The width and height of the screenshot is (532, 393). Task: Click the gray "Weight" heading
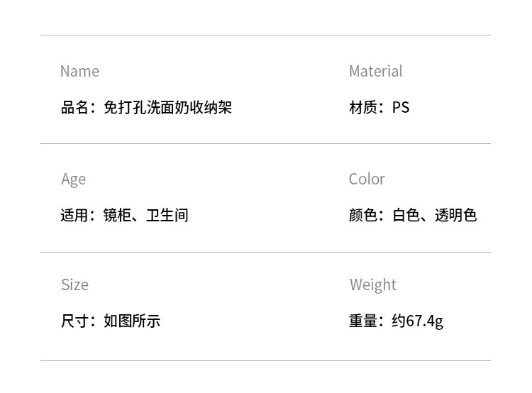(x=372, y=285)
